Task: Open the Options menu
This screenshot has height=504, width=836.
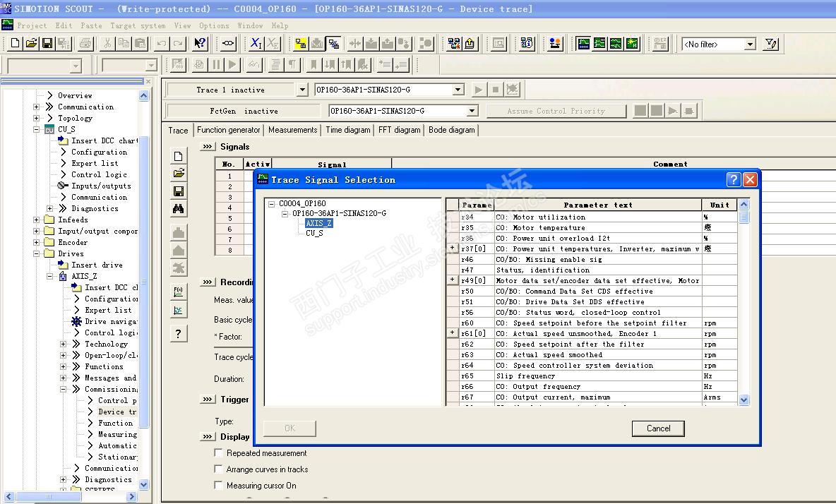Action: pyautogui.click(x=214, y=25)
